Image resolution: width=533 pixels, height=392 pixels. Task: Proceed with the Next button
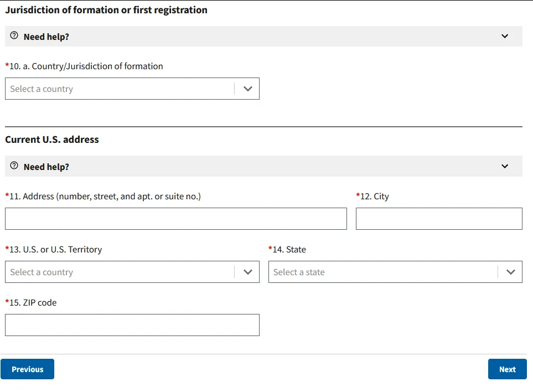pos(507,369)
